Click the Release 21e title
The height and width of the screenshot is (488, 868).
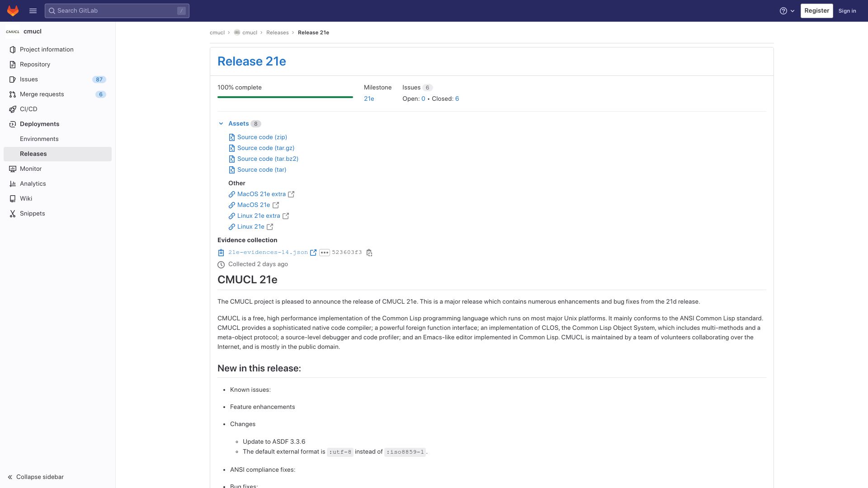(252, 61)
